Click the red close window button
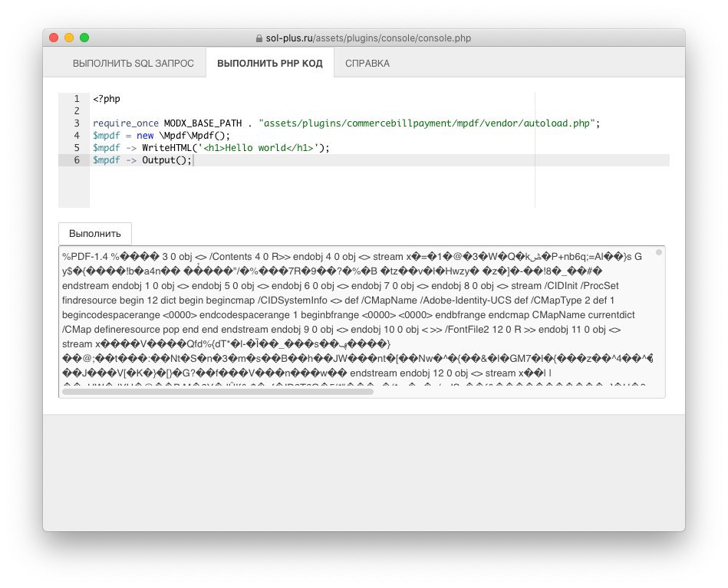 pyautogui.click(x=54, y=38)
